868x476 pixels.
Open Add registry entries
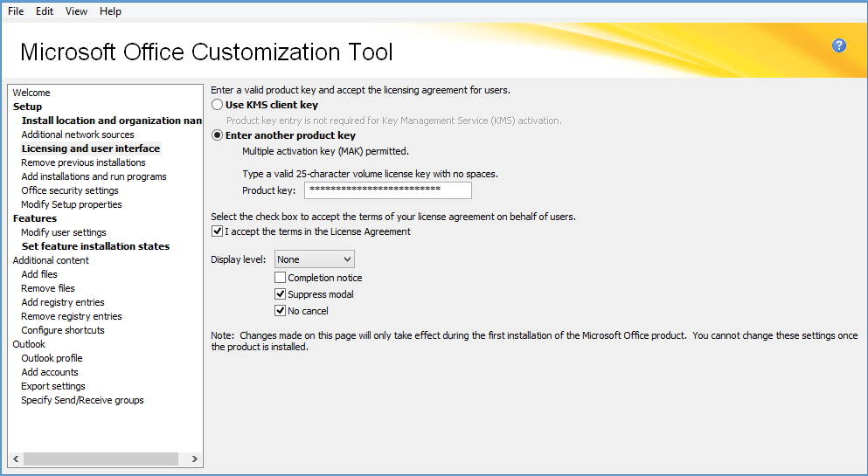(63, 302)
